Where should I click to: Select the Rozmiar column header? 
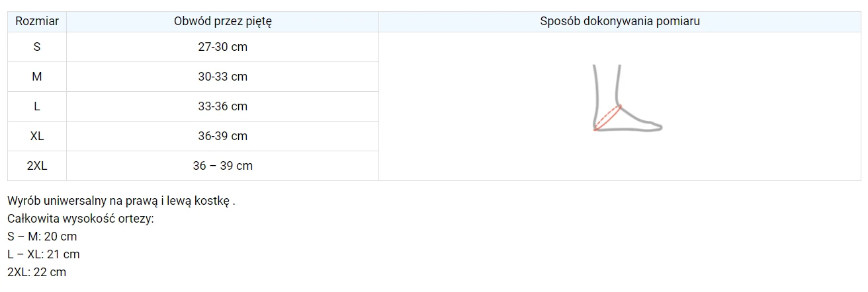click(37, 21)
